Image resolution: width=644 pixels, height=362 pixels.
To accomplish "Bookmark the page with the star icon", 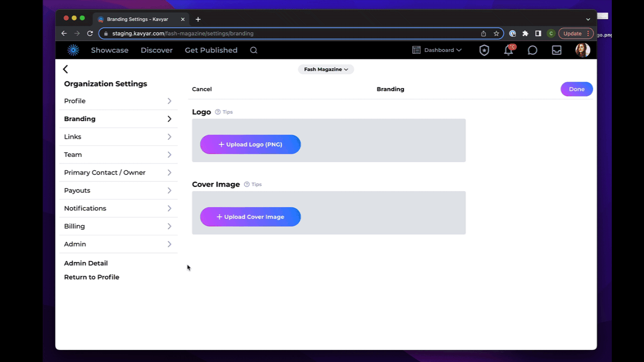I will pos(497,34).
